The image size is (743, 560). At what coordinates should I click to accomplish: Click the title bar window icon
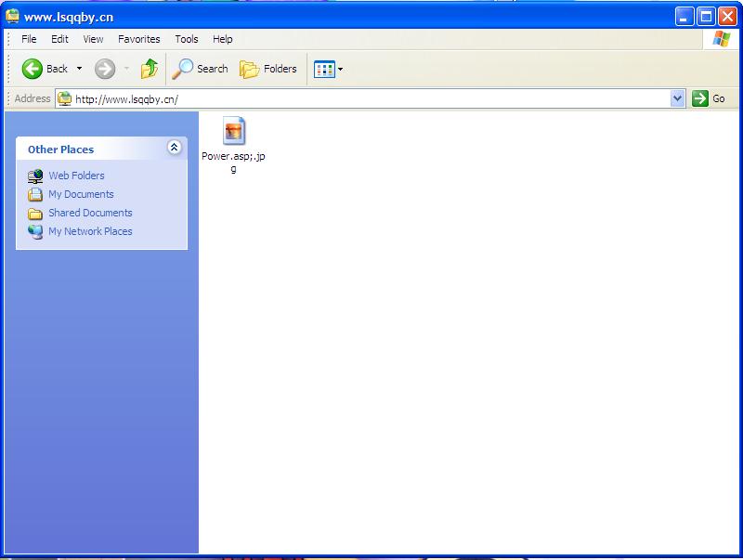click(x=13, y=16)
